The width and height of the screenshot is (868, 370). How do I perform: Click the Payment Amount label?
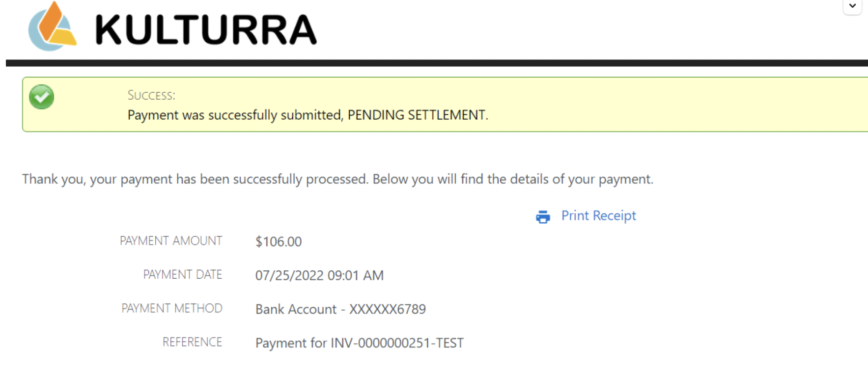tap(171, 241)
